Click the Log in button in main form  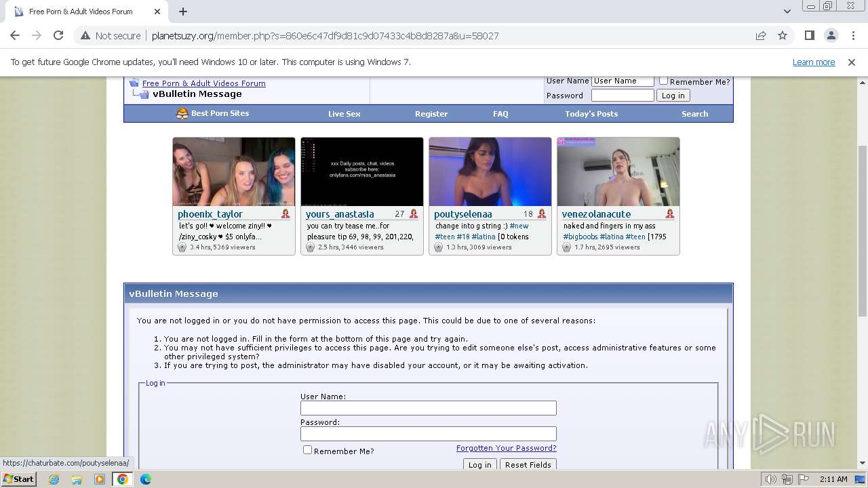(x=479, y=464)
